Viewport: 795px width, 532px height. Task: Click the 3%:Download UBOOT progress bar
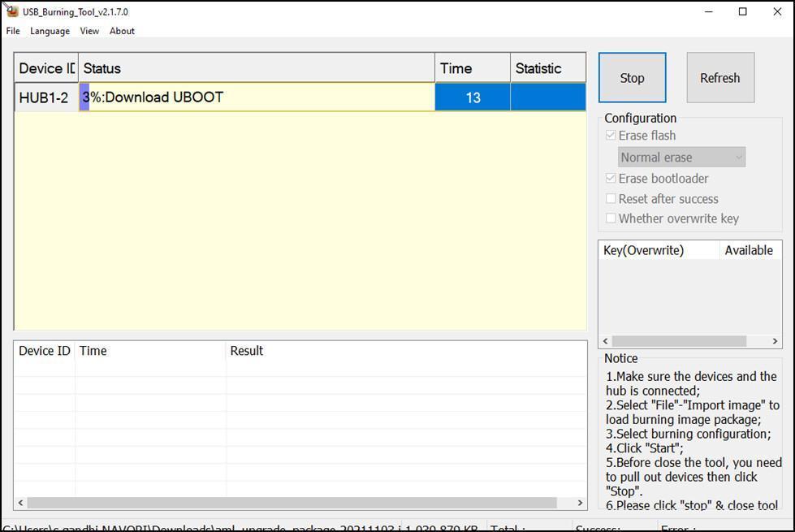[257, 97]
